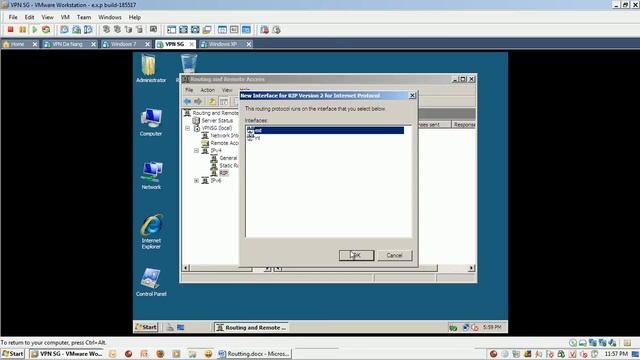Collapse the IPv4 tree node
The height and width of the screenshot is (360, 640).
(196, 151)
